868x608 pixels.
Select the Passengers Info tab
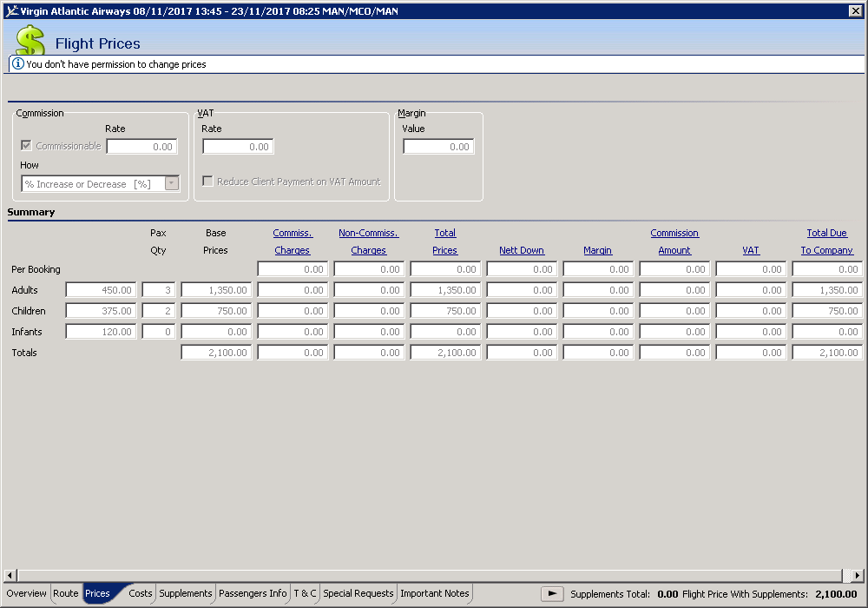pyautogui.click(x=253, y=593)
